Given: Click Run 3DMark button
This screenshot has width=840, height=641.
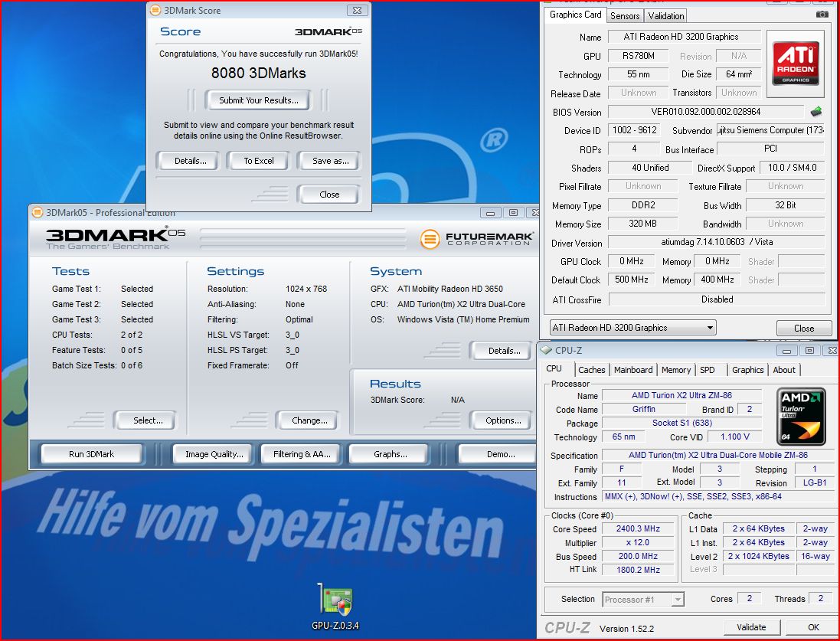Looking at the screenshot, I should [x=92, y=454].
